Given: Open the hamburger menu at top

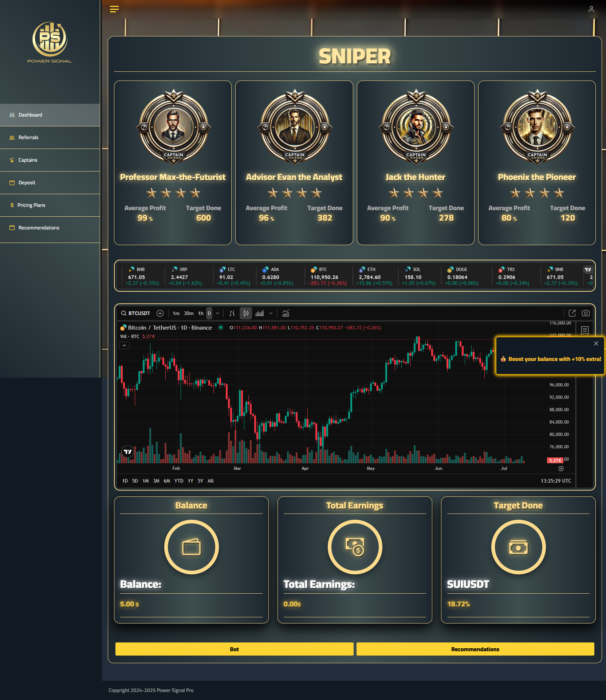Looking at the screenshot, I should pos(114,9).
